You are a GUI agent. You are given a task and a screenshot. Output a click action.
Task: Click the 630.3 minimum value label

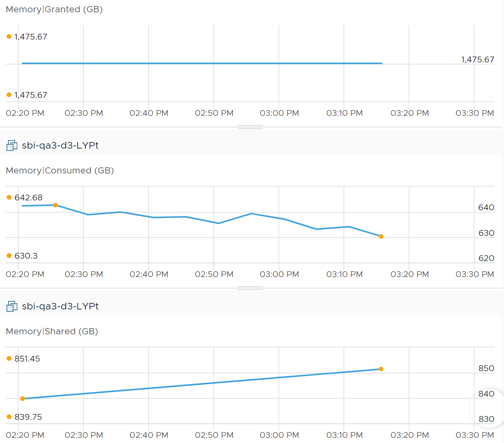click(x=26, y=256)
